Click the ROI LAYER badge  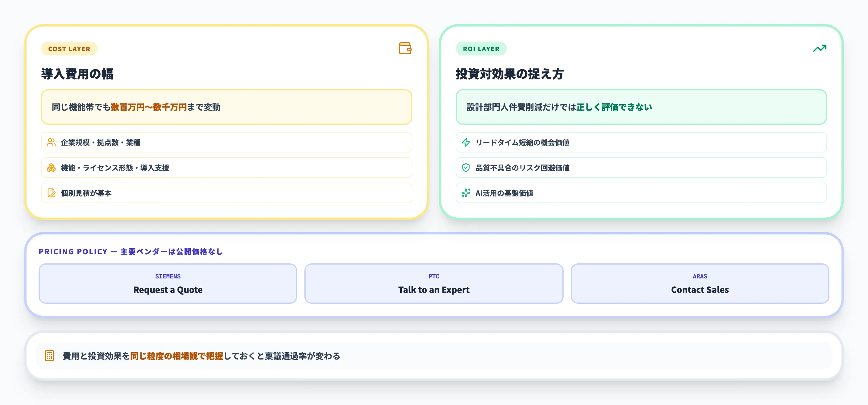point(481,49)
